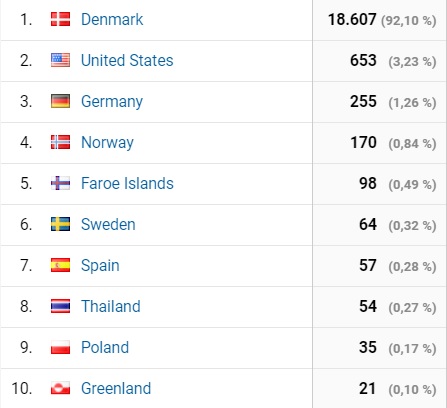Open the Faroe Islands link
The width and height of the screenshot is (447, 408).
click(127, 183)
